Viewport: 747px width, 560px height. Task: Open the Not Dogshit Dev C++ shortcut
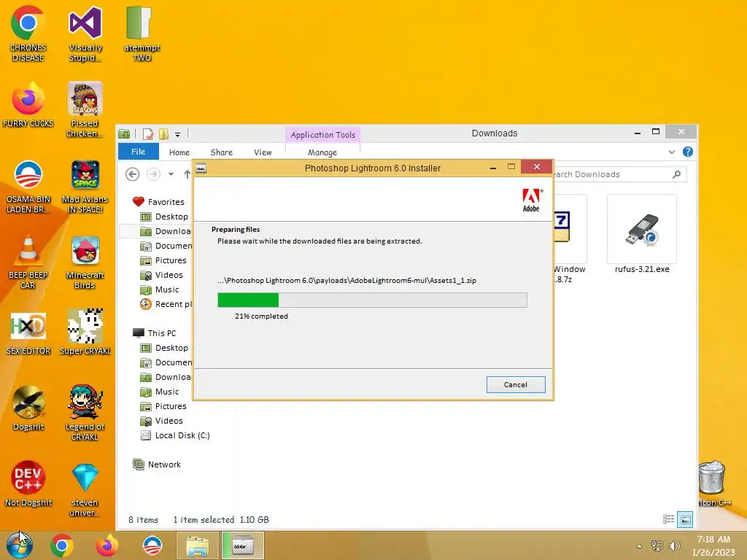click(x=28, y=484)
